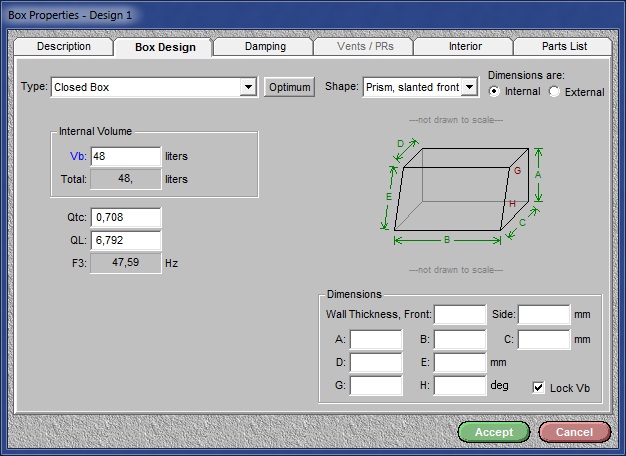Expand the box Type dropdown
The width and height of the screenshot is (626, 456).
(x=249, y=88)
